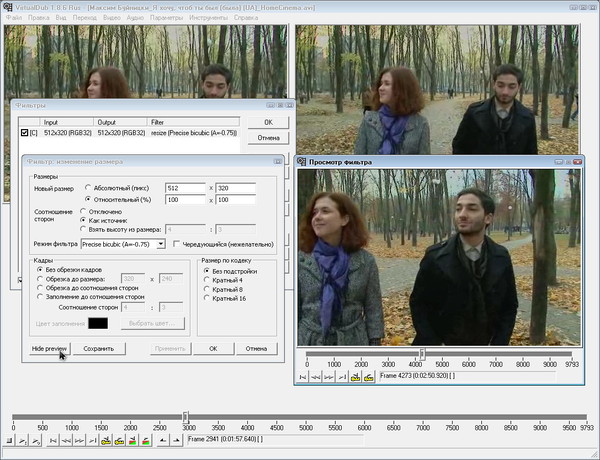This screenshot has height=460, width=600.
Task: Click OK in Фильтры dialog
Action: (268, 122)
